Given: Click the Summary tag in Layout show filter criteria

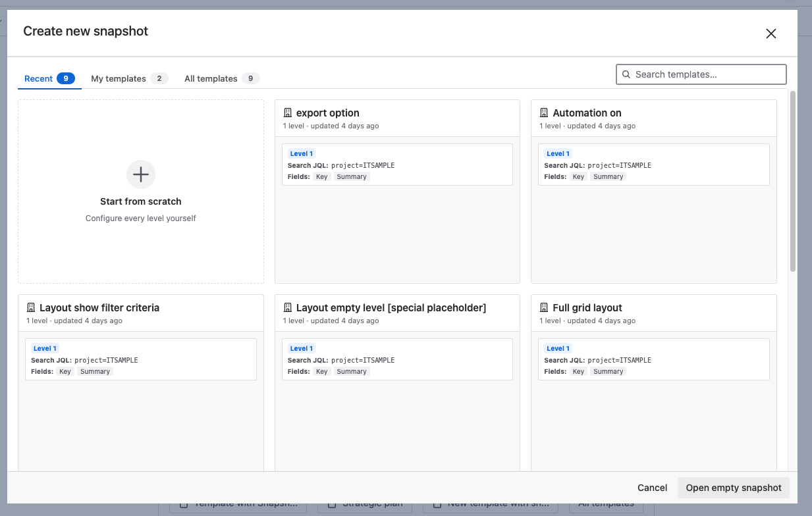Looking at the screenshot, I should [95, 371].
